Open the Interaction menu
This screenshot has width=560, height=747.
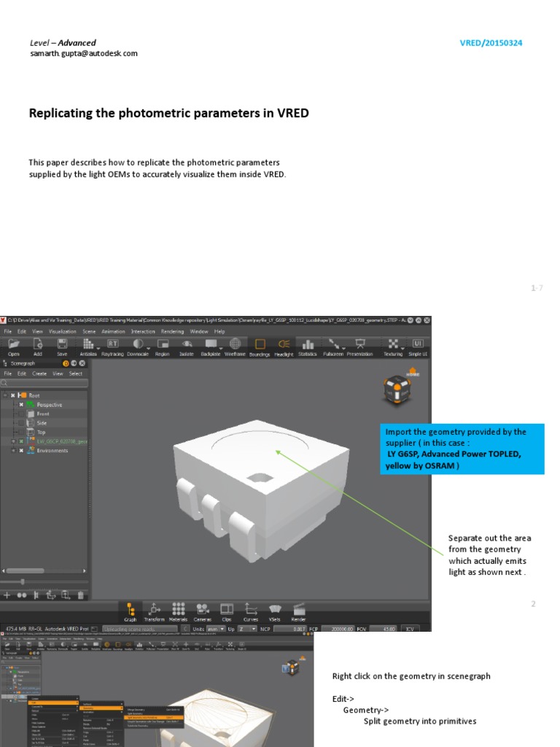[x=143, y=332]
